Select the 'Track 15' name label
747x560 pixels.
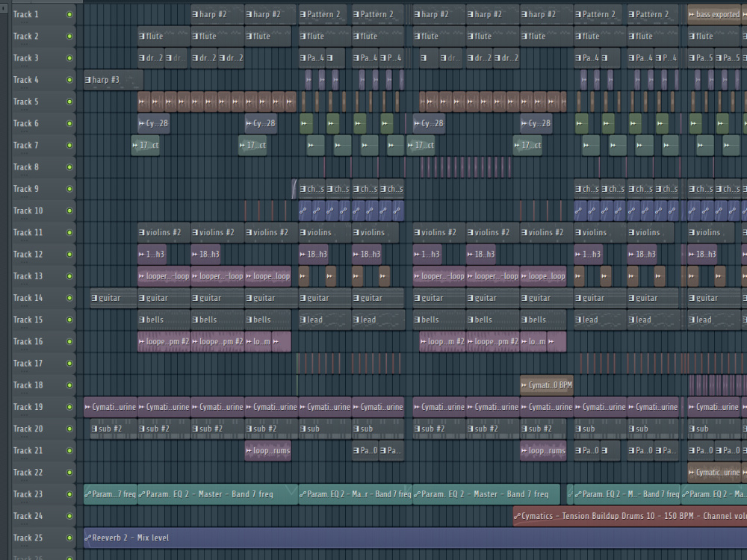click(x=28, y=320)
